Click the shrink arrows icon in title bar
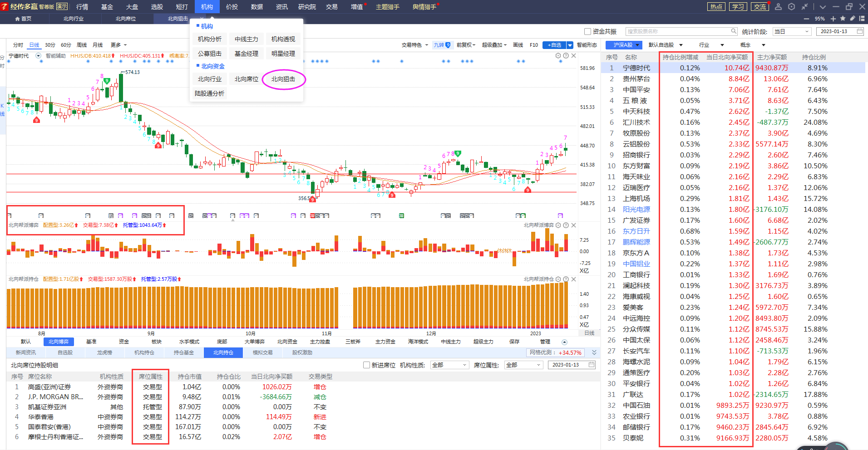Image resolution: width=868 pixels, height=450 pixels. 804,6
